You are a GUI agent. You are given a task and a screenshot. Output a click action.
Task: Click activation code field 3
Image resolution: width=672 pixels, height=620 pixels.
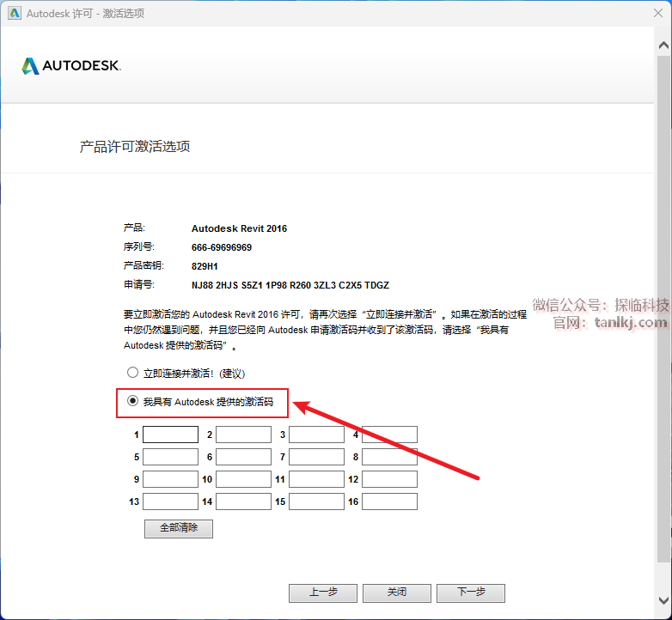click(x=317, y=435)
